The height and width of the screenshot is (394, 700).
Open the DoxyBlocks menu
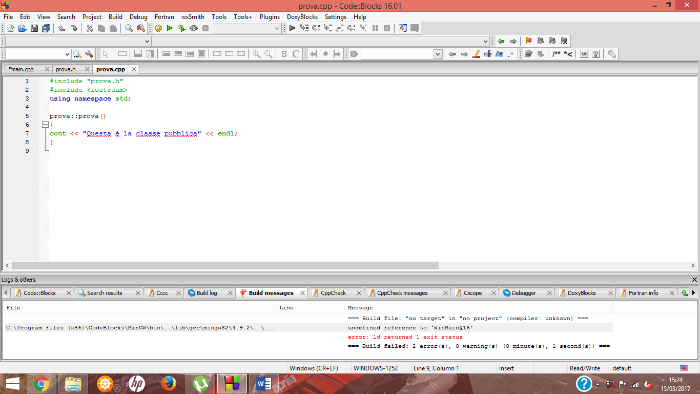(x=302, y=17)
